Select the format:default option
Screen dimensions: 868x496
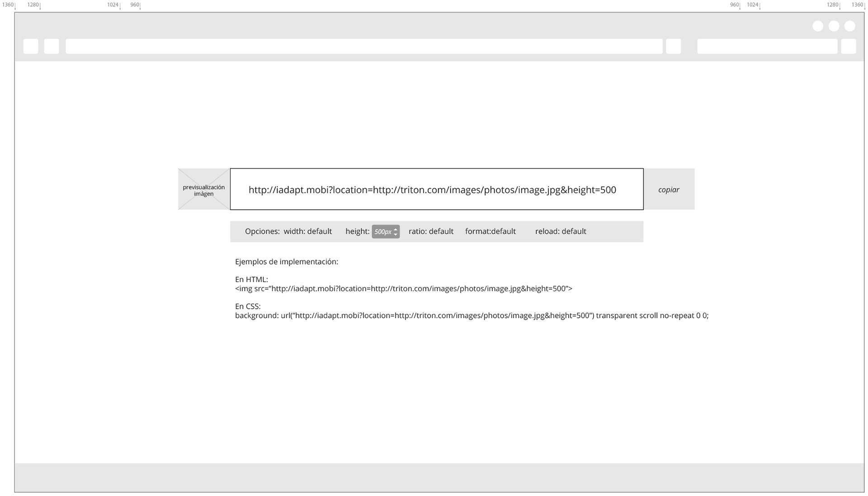coord(490,231)
